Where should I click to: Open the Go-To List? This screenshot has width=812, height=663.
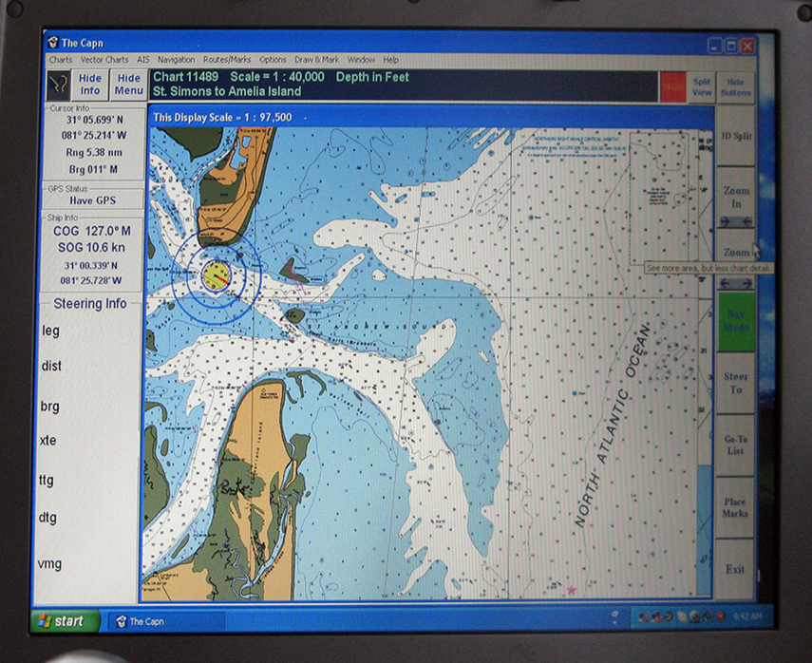[x=736, y=445]
